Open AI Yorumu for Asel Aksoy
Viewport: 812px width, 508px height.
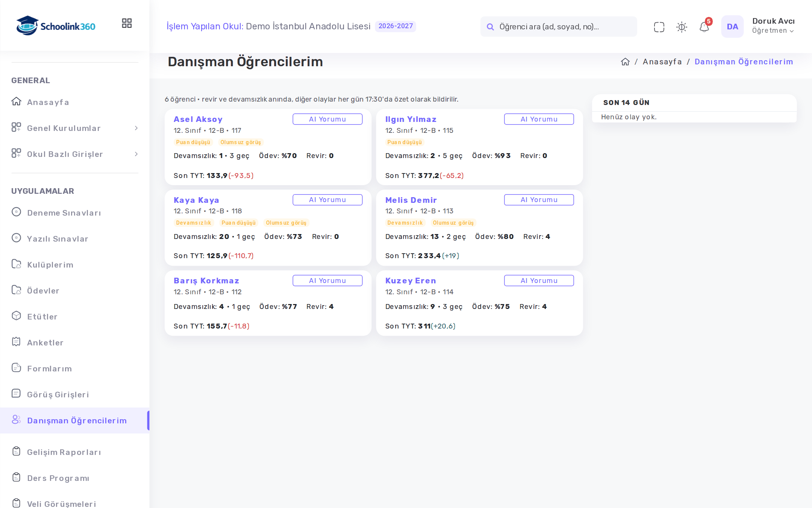[327, 119]
